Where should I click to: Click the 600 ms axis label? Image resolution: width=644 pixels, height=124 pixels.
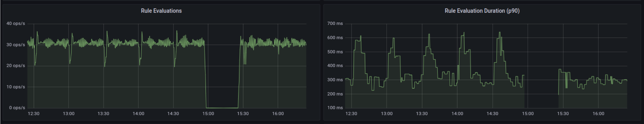tap(335, 38)
